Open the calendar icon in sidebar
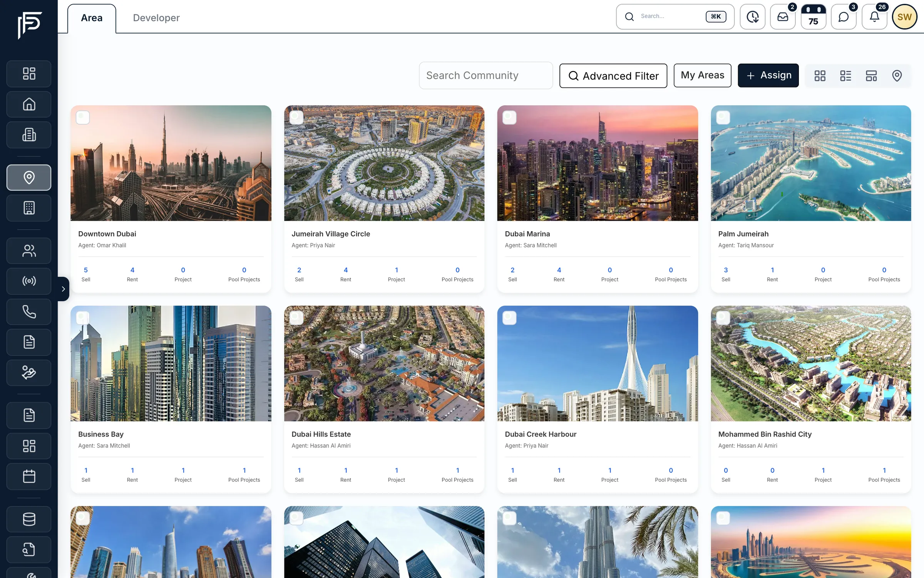This screenshot has width=924, height=578. pyautogui.click(x=29, y=476)
